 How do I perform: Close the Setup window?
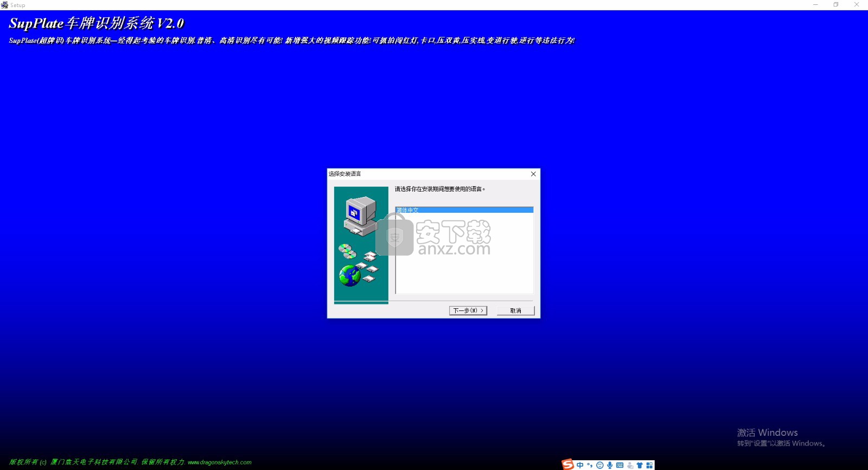(x=857, y=5)
